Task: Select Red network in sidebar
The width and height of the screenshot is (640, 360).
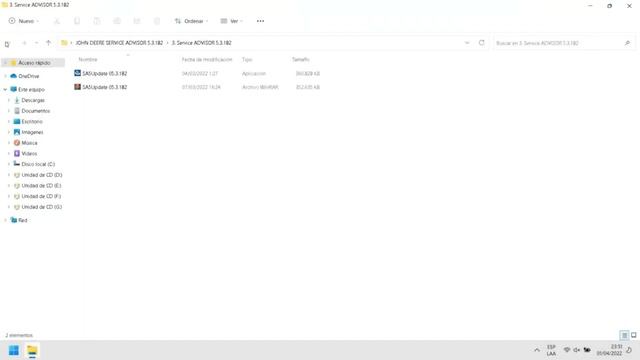Action: [x=22, y=220]
